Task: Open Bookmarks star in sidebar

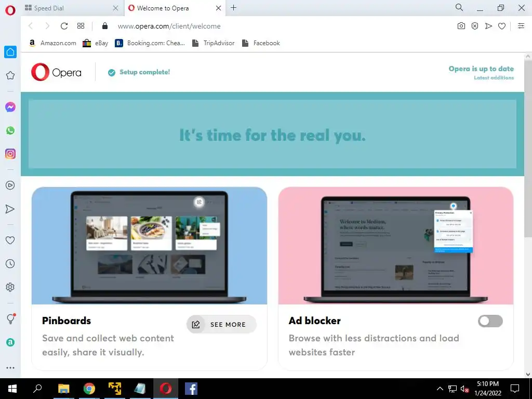Action: pos(10,75)
